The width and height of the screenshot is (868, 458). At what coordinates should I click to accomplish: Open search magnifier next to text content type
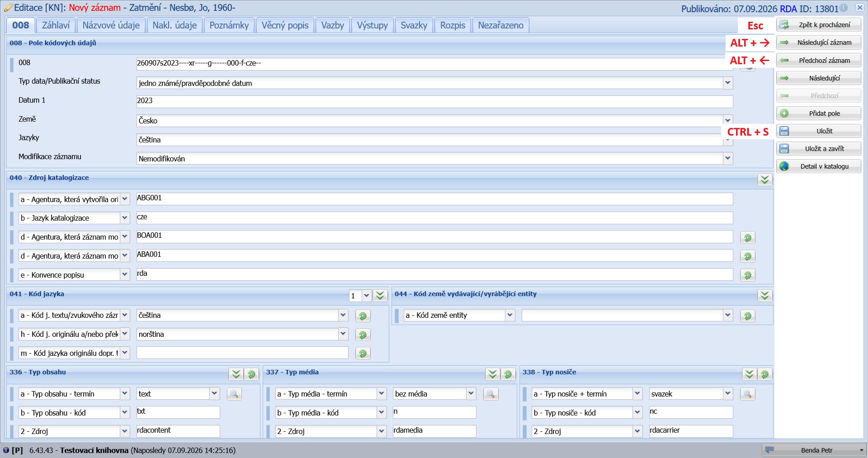[234, 394]
